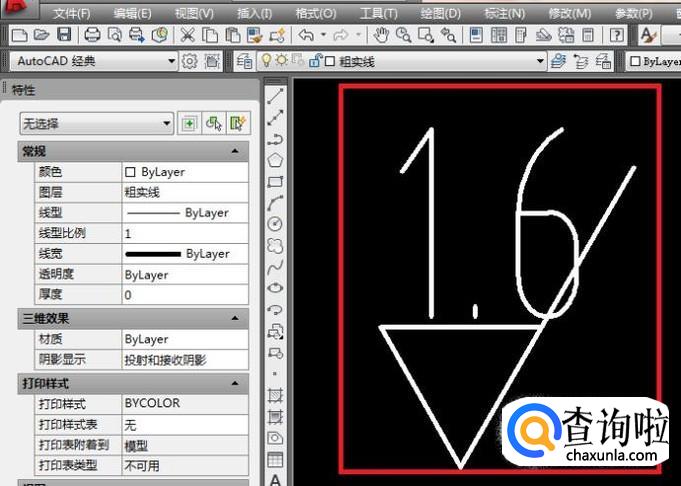Select the Line draw tool

point(275,96)
